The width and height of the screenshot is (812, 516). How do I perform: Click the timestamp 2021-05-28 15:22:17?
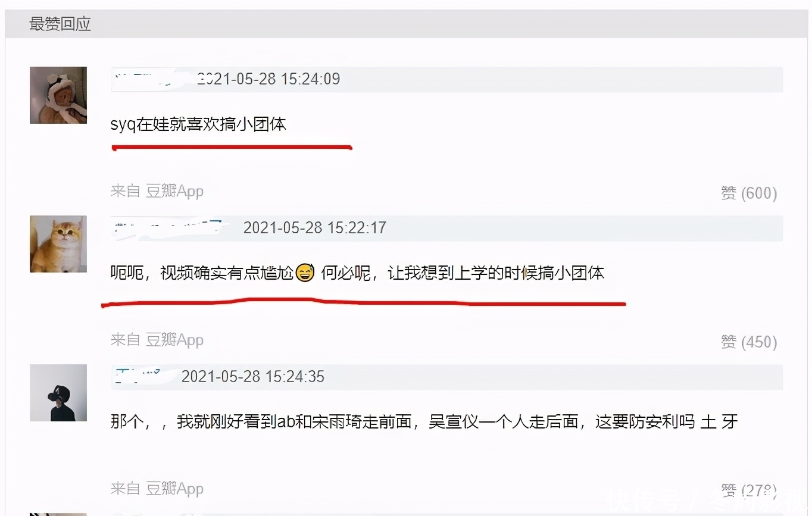point(315,227)
